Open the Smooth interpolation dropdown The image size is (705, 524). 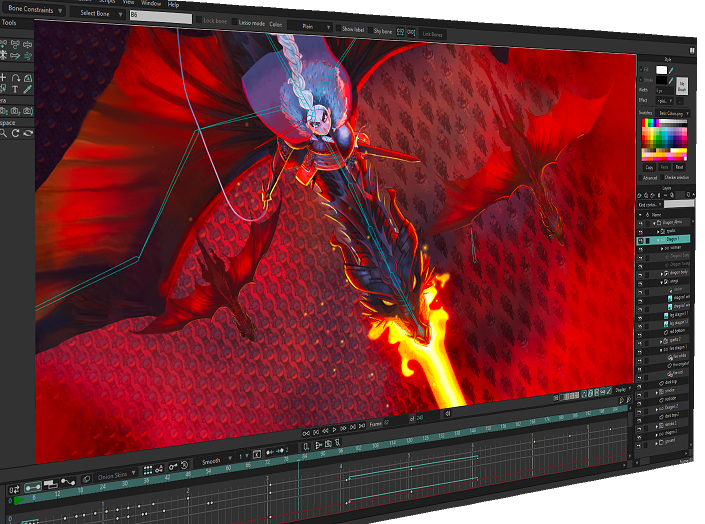[x=214, y=461]
